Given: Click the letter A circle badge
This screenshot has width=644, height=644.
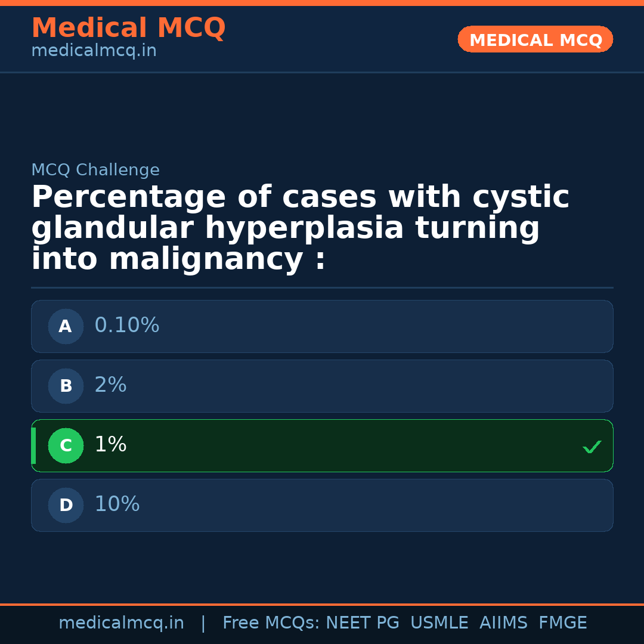Looking at the screenshot, I should (x=66, y=326).
